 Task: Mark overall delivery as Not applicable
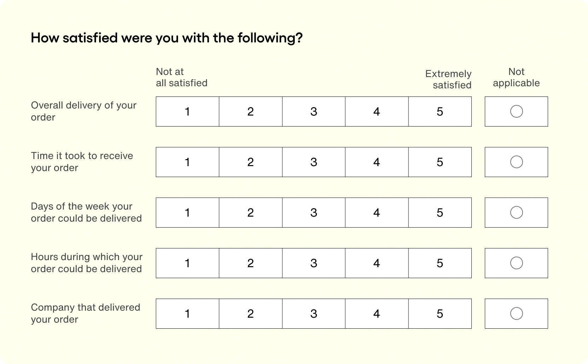tap(516, 111)
